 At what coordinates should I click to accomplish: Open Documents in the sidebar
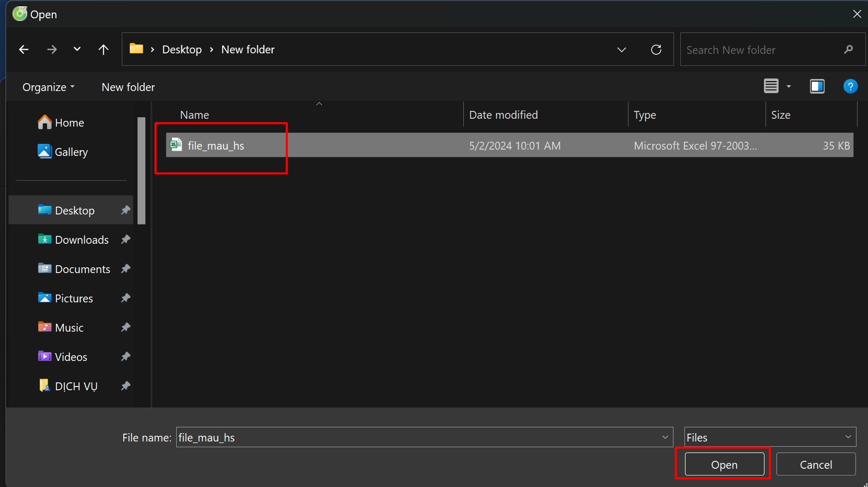(x=82, y=269)
